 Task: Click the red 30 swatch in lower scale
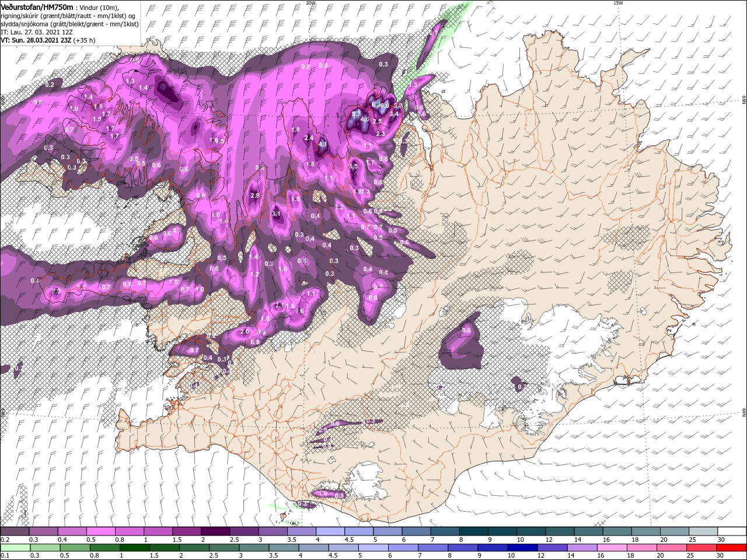coord(732,548)
